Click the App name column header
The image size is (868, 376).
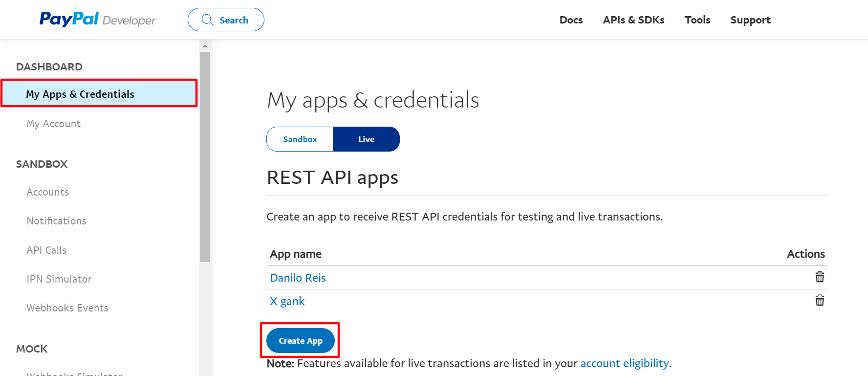(296, 254)
